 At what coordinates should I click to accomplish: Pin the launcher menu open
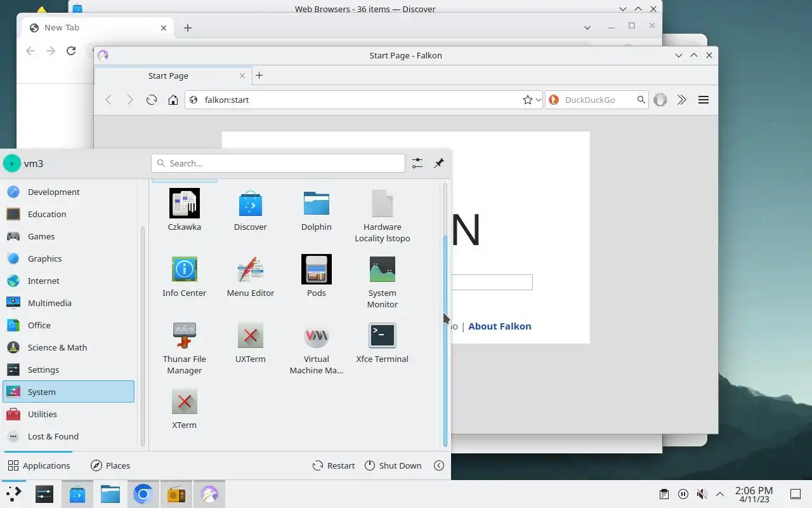(x=438, y=163)
